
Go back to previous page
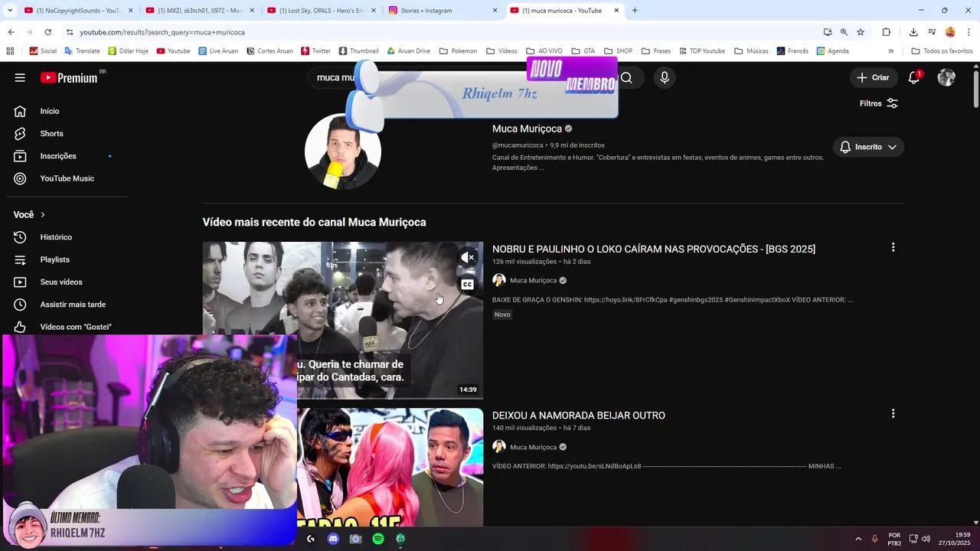(11, 32)
